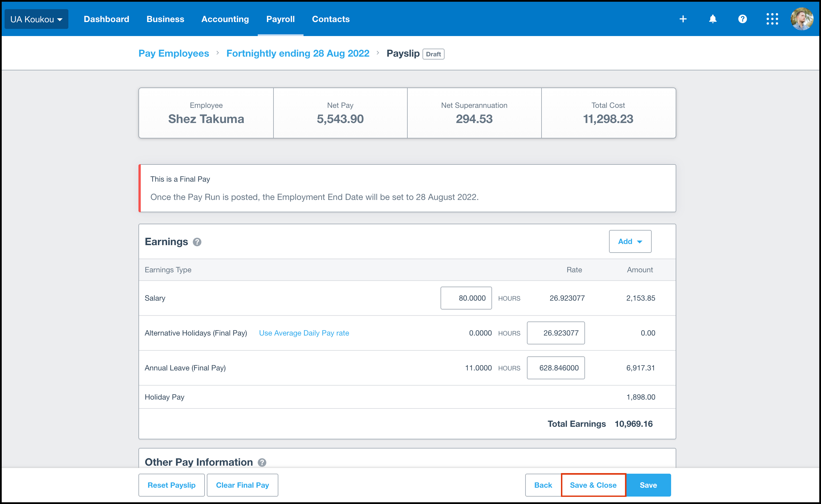Click the Earnings help icon
821x504 pixels.
coord(197,242)
